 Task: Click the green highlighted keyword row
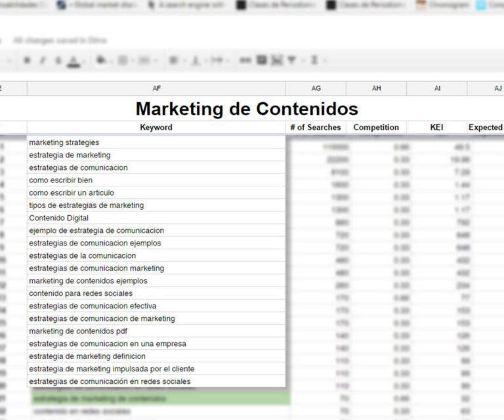coord(161,398)
